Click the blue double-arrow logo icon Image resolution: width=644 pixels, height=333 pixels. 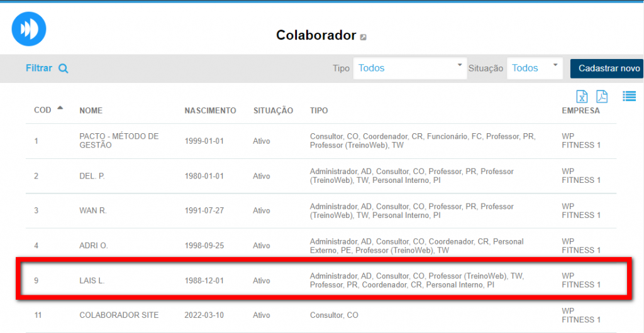point(29,29)
